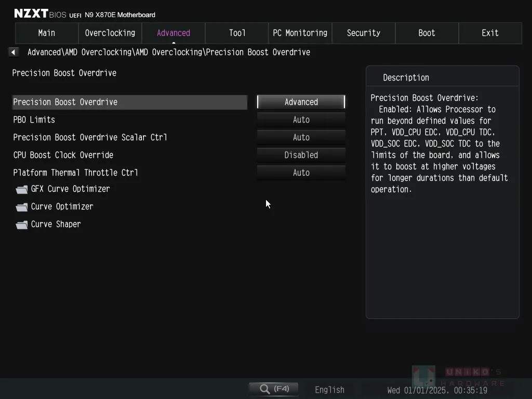Select the CPU Boost Clock Override label
This screenshot has width=532, height=399.
(x=63, y=155)
